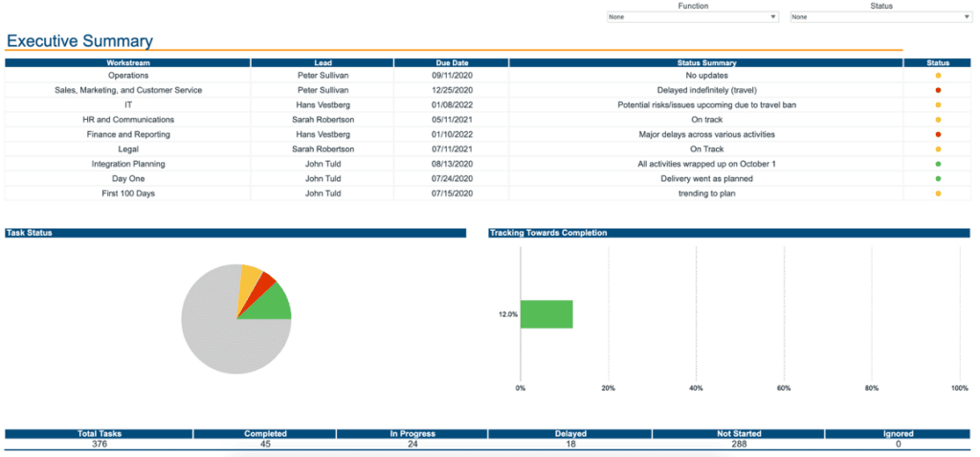The height and width of the screenshot is (457, 980).
Task: Click 'All activities wrapped up on October 1'
Action: point(706,164)
